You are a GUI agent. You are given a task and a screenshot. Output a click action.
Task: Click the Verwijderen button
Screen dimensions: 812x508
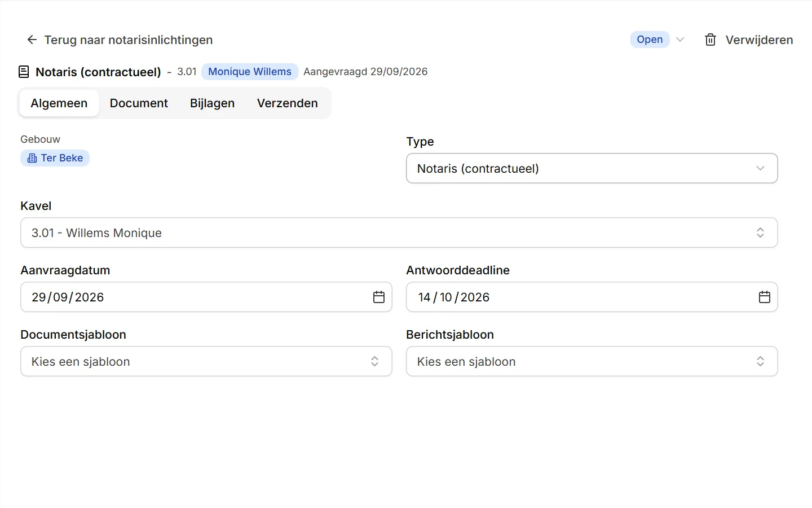coord(749,40)
